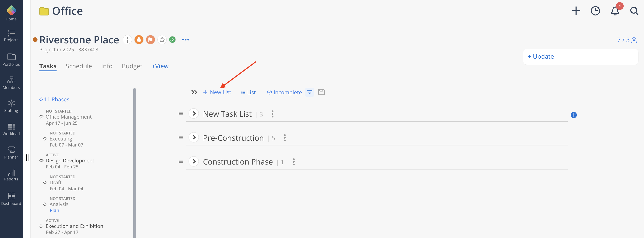
Task: Click the search magnifier icon
Action: pos(634,11)
